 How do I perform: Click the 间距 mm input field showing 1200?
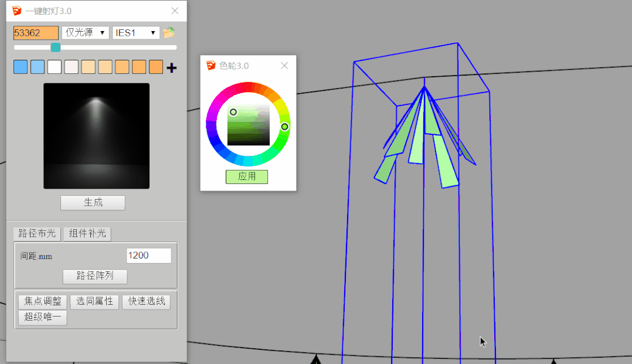tap(148, 256)
